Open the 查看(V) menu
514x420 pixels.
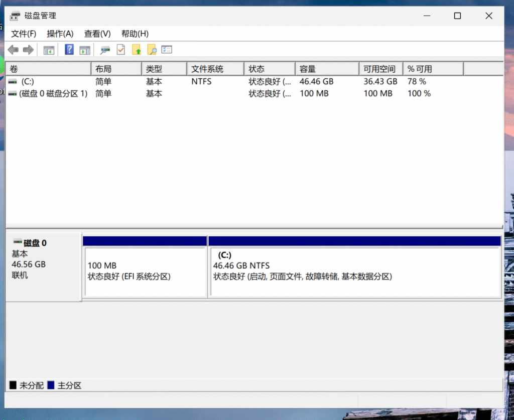pyautogui.click(x=97, y=34)
